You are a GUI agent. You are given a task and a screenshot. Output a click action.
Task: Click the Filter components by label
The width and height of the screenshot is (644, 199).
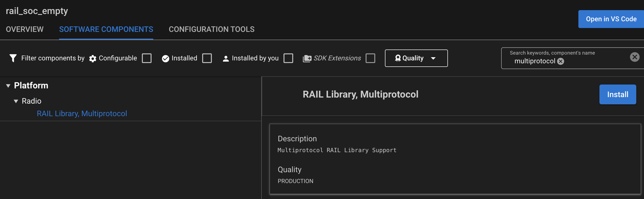point(53,58)
